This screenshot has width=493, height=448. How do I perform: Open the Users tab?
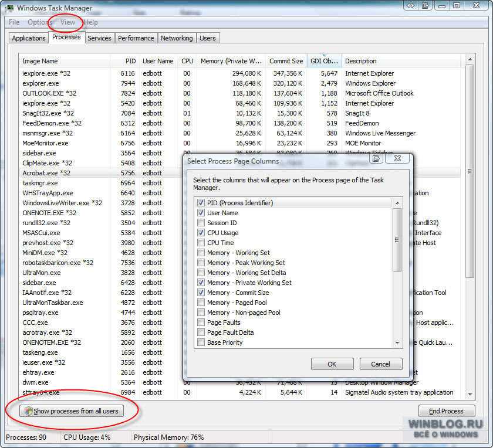click(x=208, y=38)
